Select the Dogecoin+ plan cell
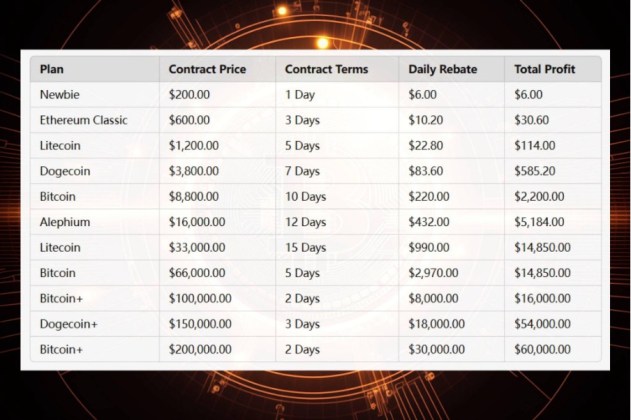 point(69,324)
